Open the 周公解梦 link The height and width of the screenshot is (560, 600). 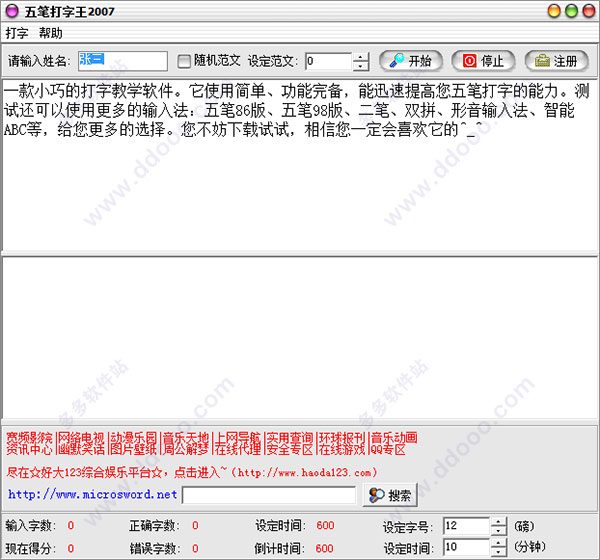[186, 449]
